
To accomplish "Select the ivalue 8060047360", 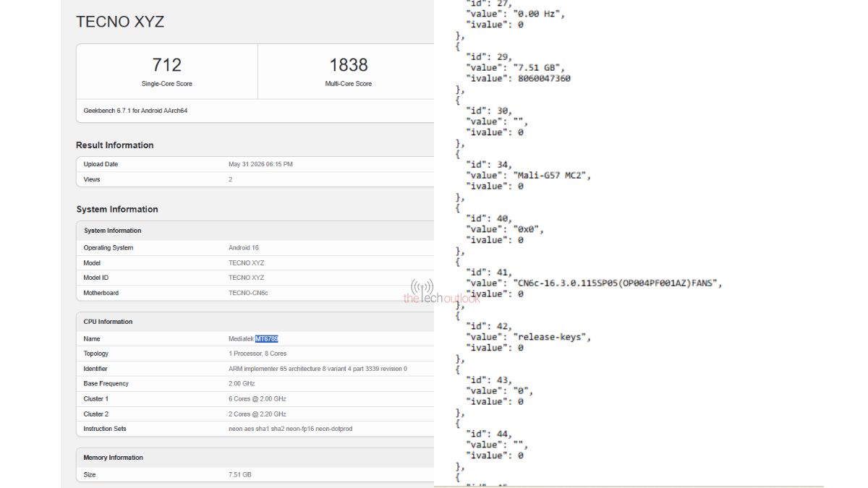I will click(x=544, y=78).
